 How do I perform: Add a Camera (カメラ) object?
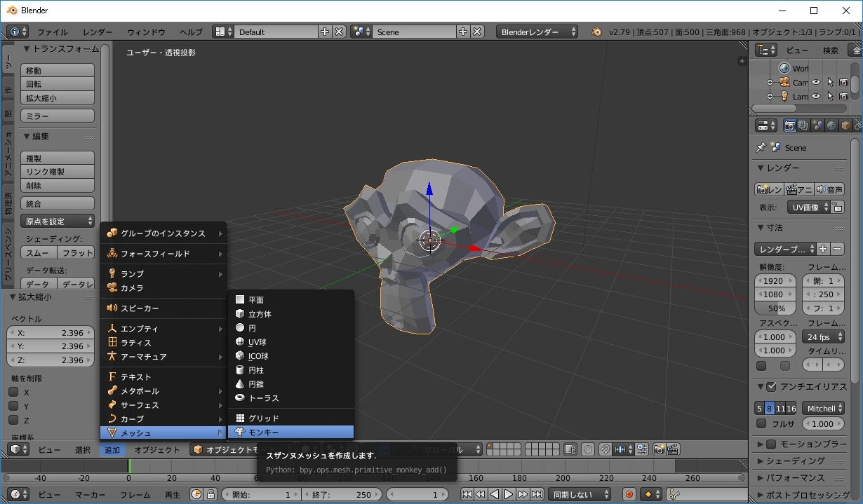163,288
